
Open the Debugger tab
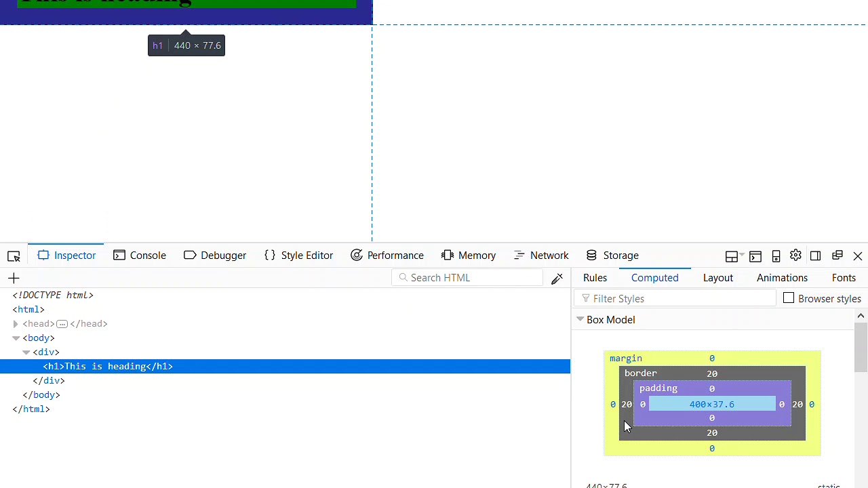click(x=215, y=256)
